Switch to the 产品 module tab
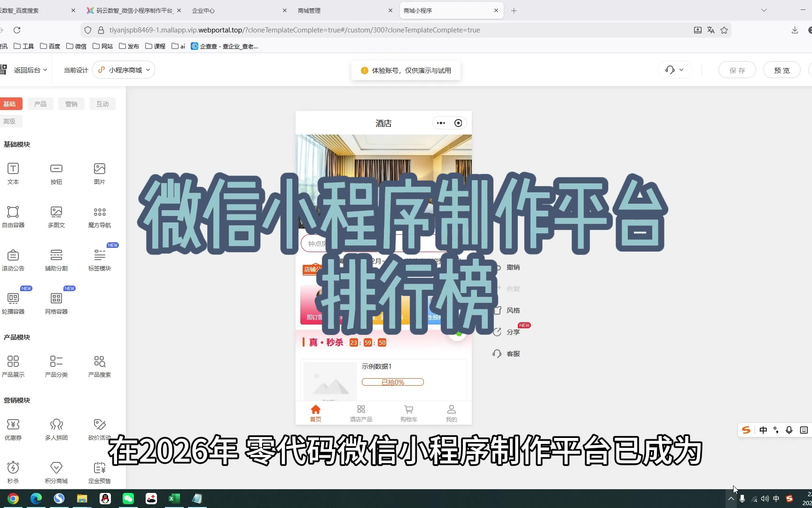This screenshot has width=812, height=508. (40, 104)
